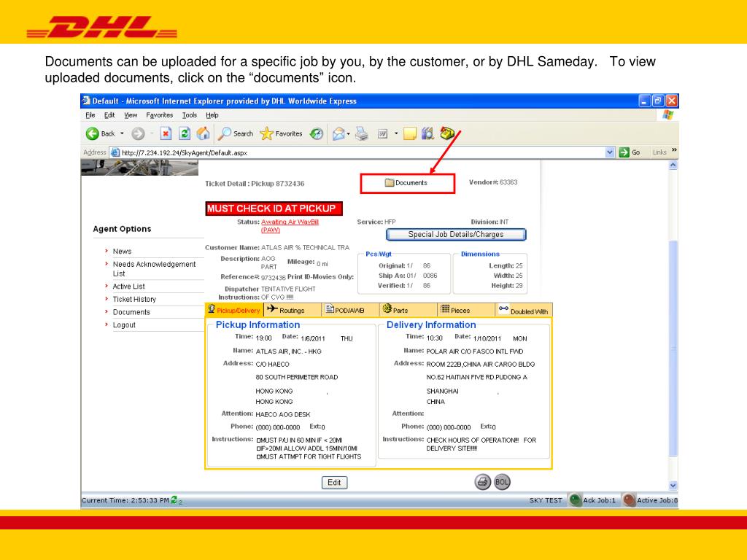Click the SKY TEST status text
The image size is (747, 560).
(546, 500)
